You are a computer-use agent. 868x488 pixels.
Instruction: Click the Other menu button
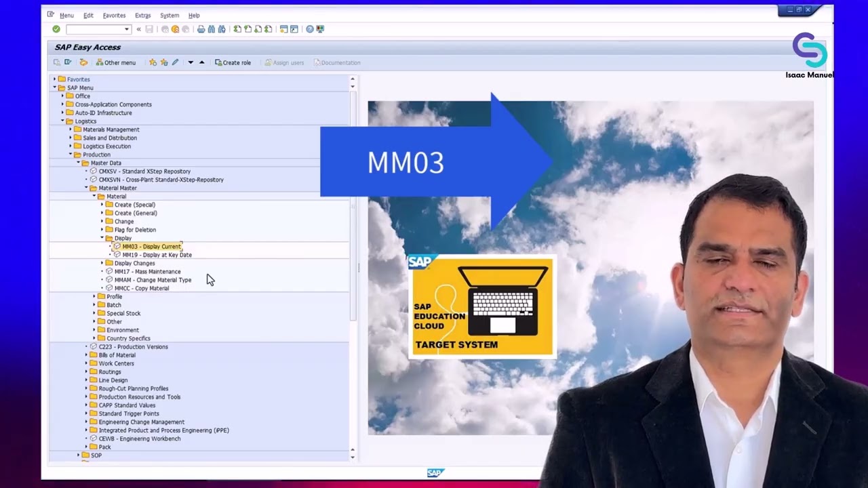click(x=115, y=62)
